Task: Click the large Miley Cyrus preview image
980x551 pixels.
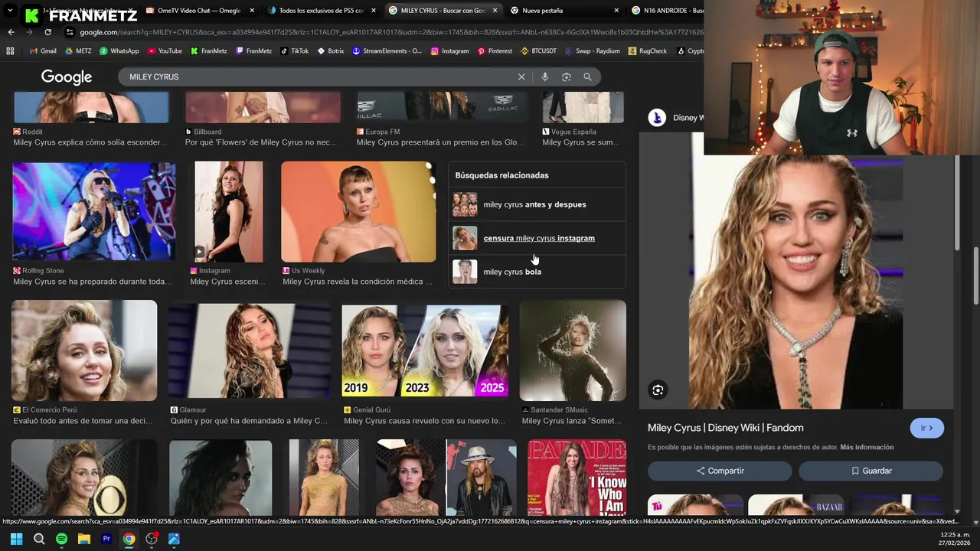Action: click(x=797, y=283)
